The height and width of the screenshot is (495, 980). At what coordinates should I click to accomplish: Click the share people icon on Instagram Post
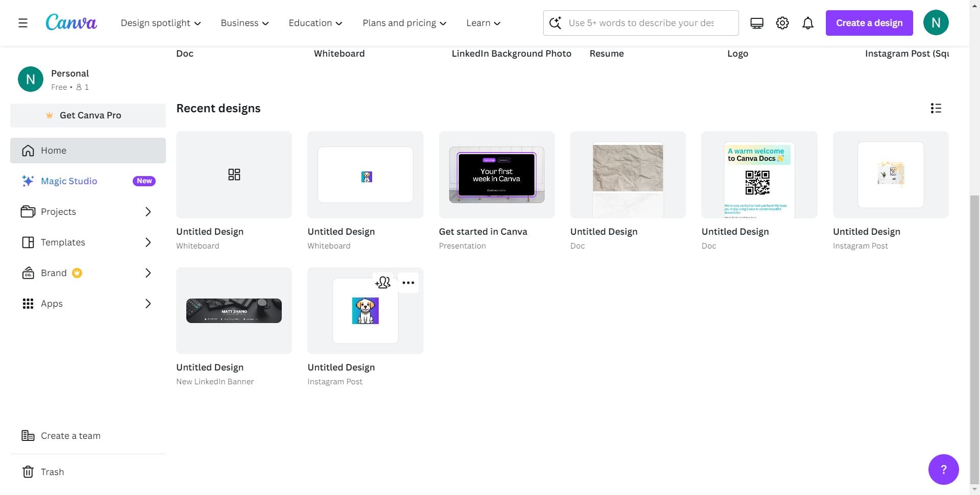[x=383, y=283]
